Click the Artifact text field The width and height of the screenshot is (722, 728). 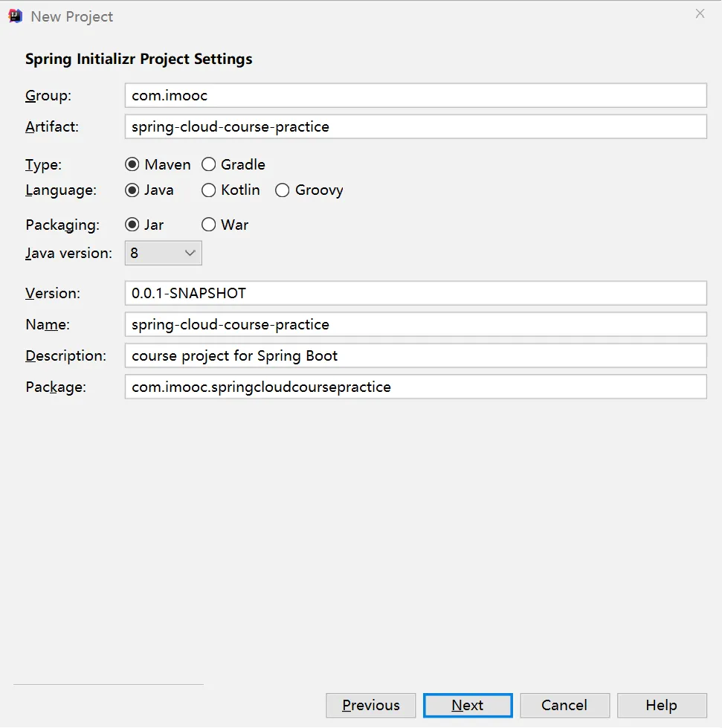coord(415,126)
